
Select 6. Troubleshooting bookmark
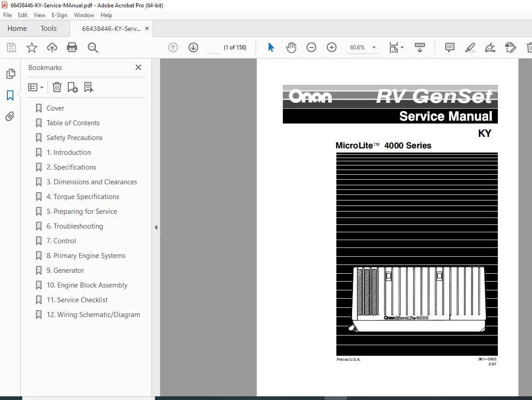(x=75, y=226)
